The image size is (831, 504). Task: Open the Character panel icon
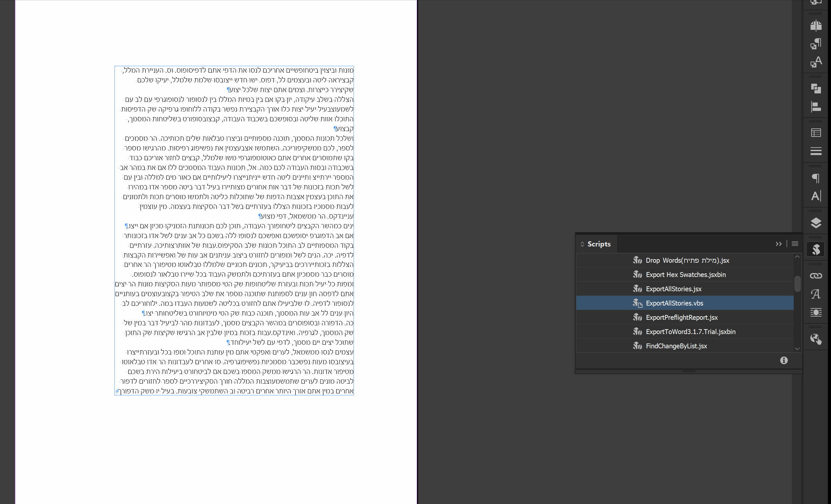(x=815, y=196)
